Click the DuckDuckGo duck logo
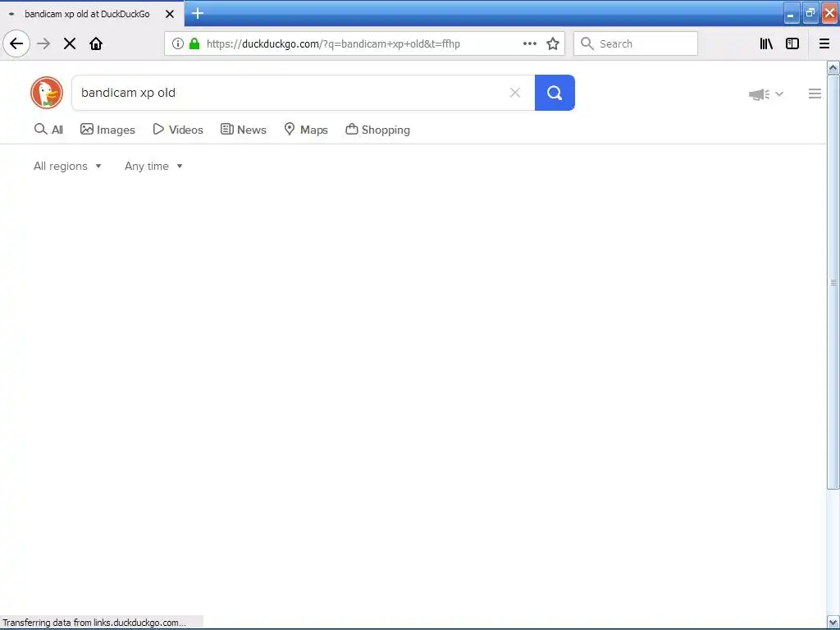Screen dimensions: 840x630 click(x=47, y=93)
